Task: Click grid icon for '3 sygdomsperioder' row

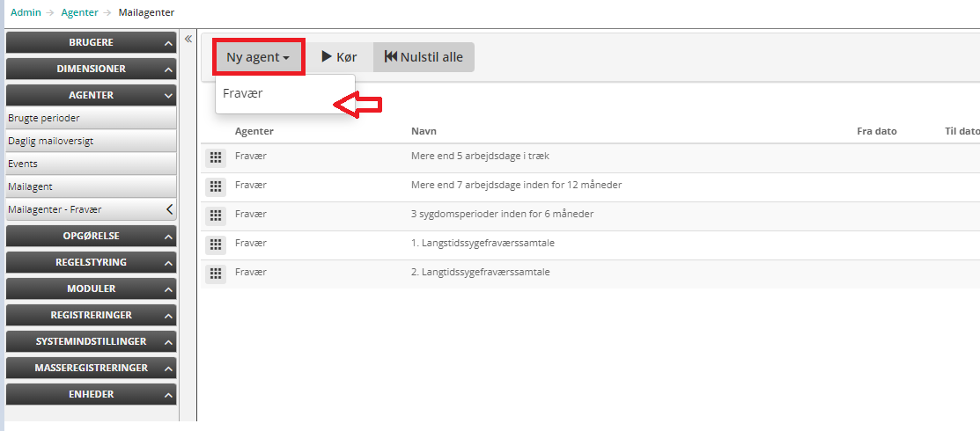Action: tap(214, 215)
